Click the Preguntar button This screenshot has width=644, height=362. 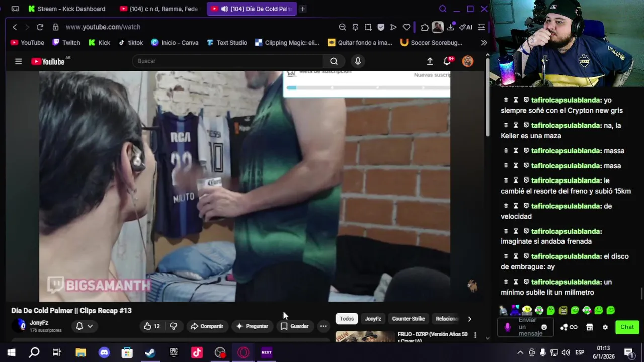pyautogui.click(x=252, y=326)
